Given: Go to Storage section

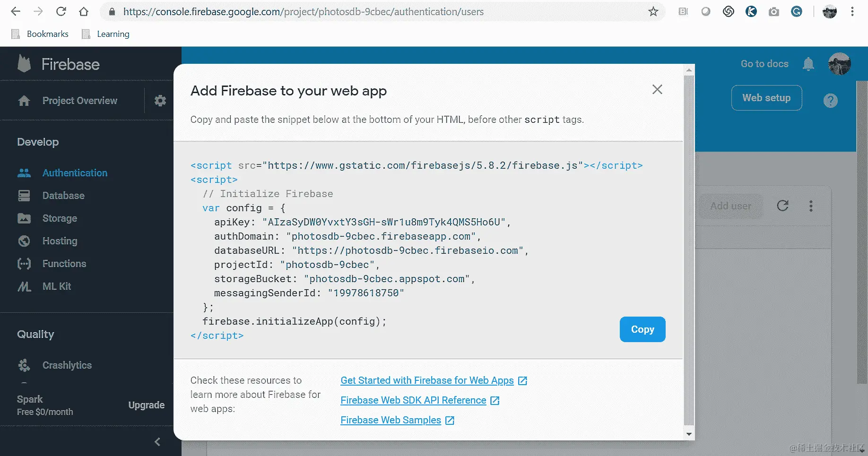Looking at the screenshot, I should 60,218.
